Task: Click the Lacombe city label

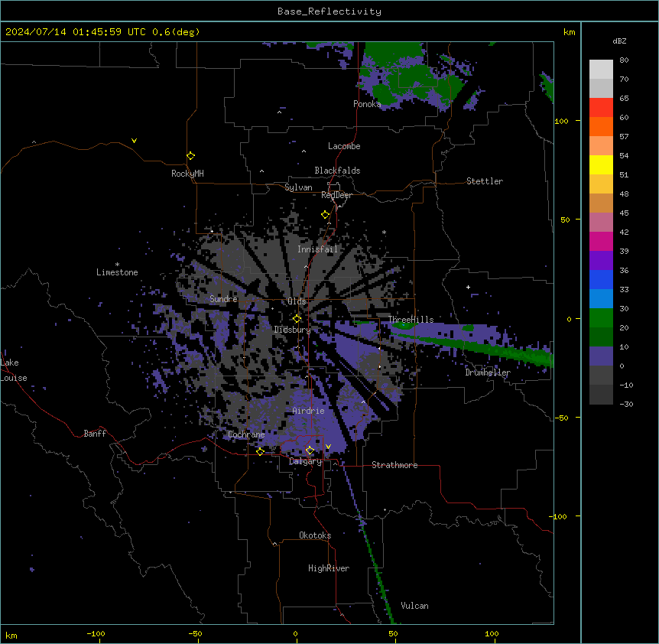Action: (x=344, y=146)
